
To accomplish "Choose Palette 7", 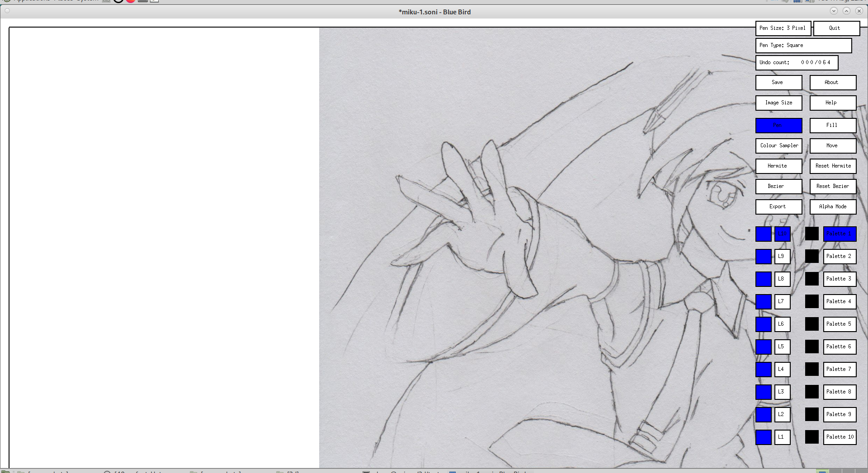I will (840, 370).
